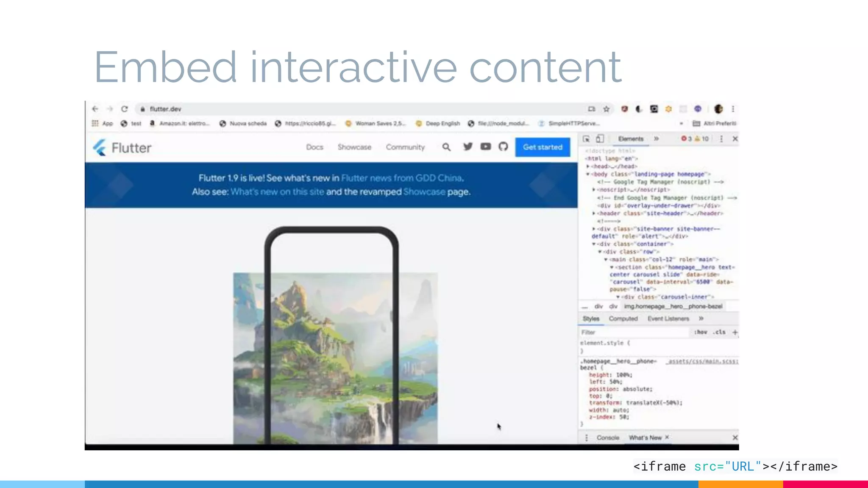
Task: Open the SimpleHTTPServer bookmark
Action: (569, 123)
